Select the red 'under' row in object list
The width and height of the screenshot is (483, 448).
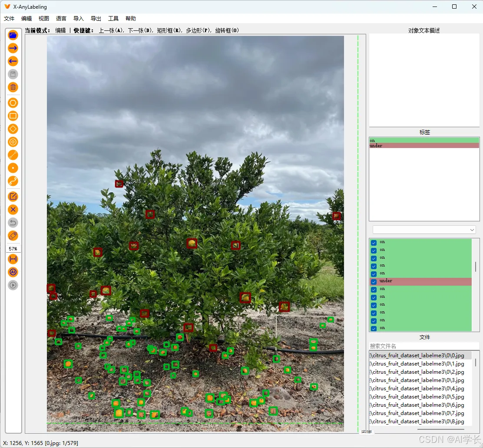coord(421,281)
